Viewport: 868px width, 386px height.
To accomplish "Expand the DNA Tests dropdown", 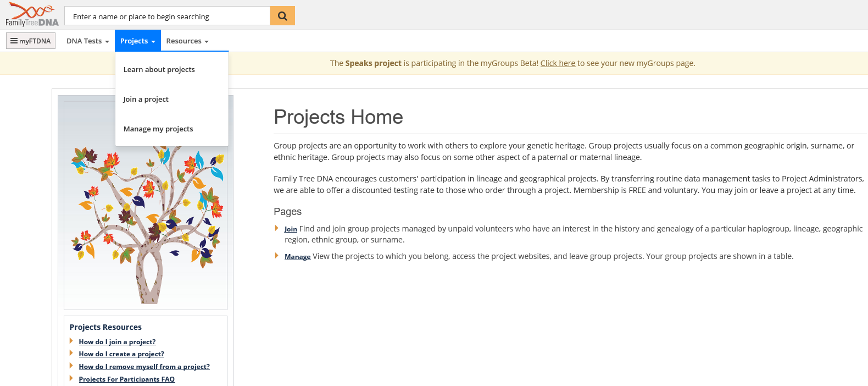I will 88,41.
